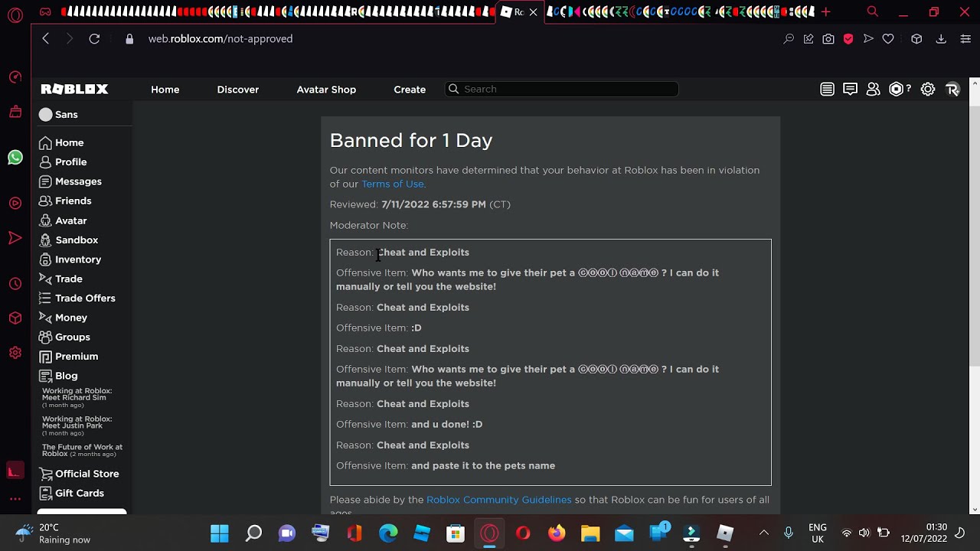Image resolution: width=980 pixels, height=551 pixels.
Task: Open Roblox chat messages icon
Action: click(x=850, y=90)
